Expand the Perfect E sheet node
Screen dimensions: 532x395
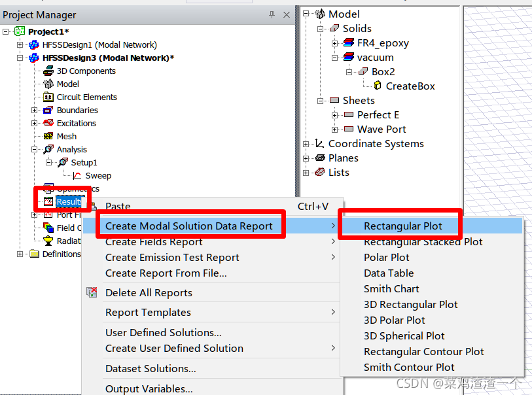[334, 115]
